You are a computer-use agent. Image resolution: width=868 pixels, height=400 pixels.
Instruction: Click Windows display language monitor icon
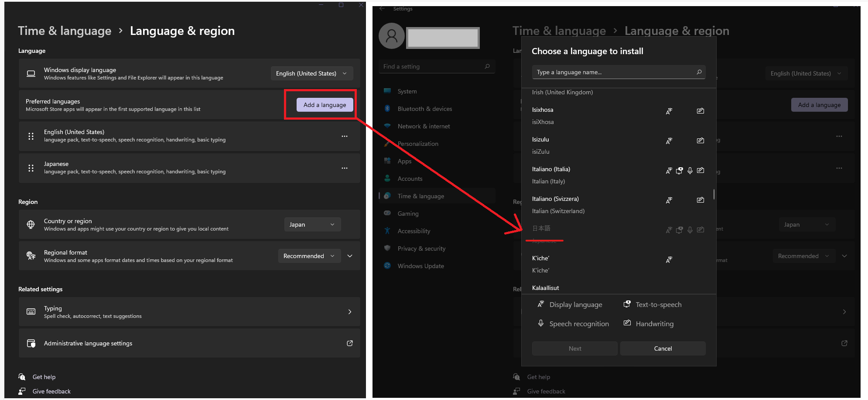click(31, 73)
